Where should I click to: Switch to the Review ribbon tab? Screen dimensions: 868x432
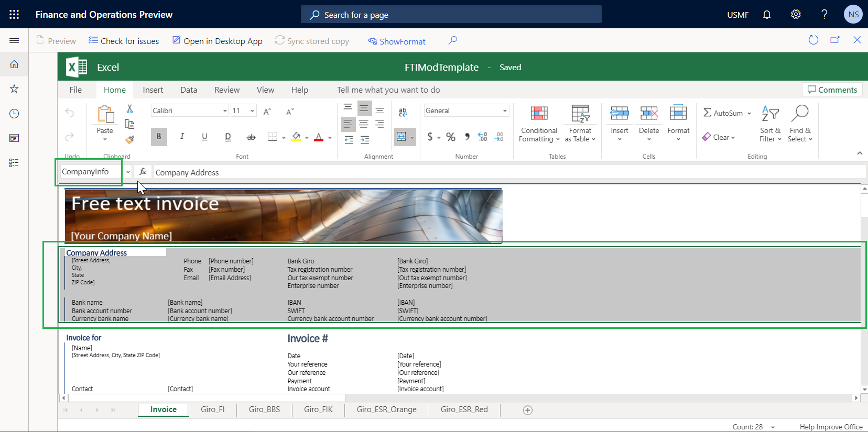click(227, 90)
